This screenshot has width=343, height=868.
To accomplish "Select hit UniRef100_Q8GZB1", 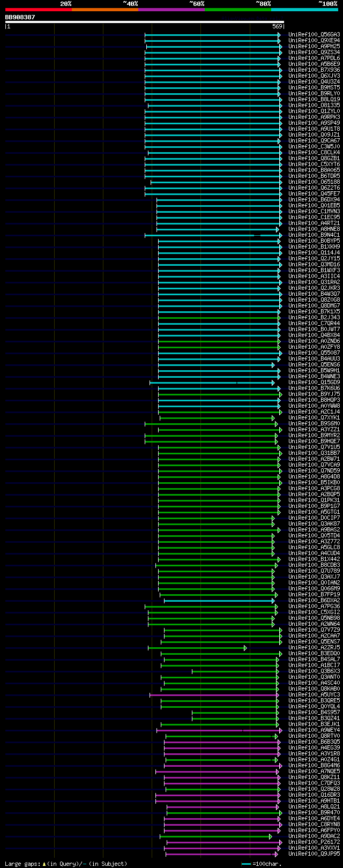I will pyautogui.click(x=314, y=158).
